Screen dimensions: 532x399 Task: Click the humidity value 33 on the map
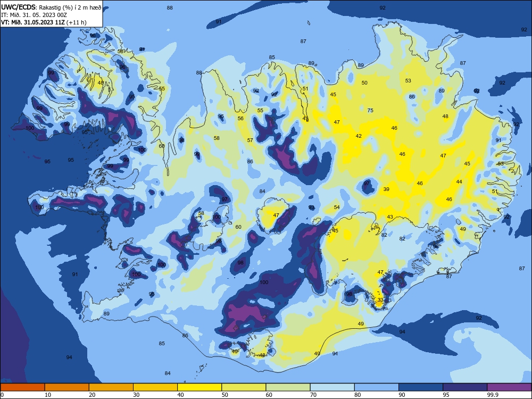pos(380,300)
